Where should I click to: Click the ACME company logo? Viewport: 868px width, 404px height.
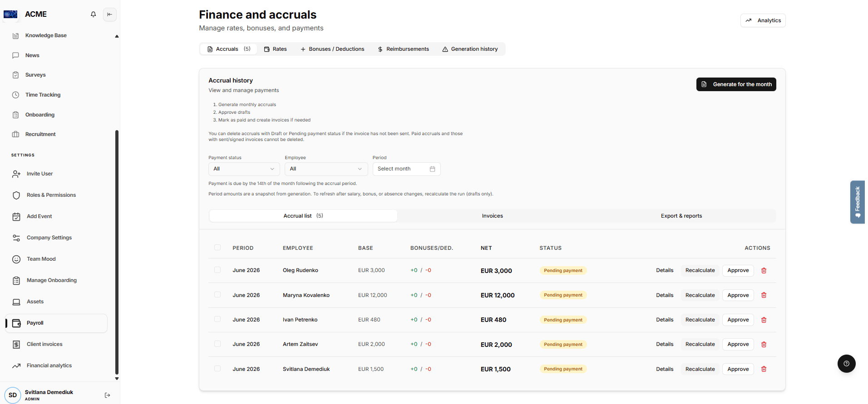pyautogui.click(x=10, y=15)
